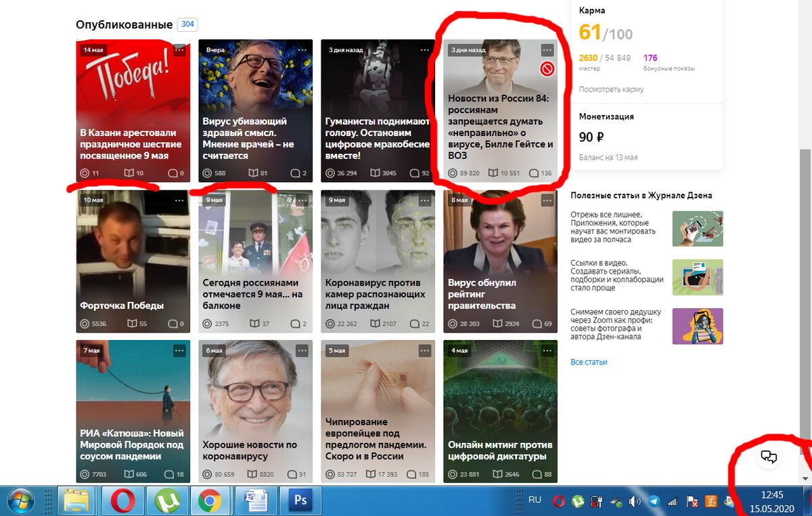Click the views icon on Форточка Победы card
Image resolution: width=812 pixels, height=516 pixels.
(x=85, y=324)
